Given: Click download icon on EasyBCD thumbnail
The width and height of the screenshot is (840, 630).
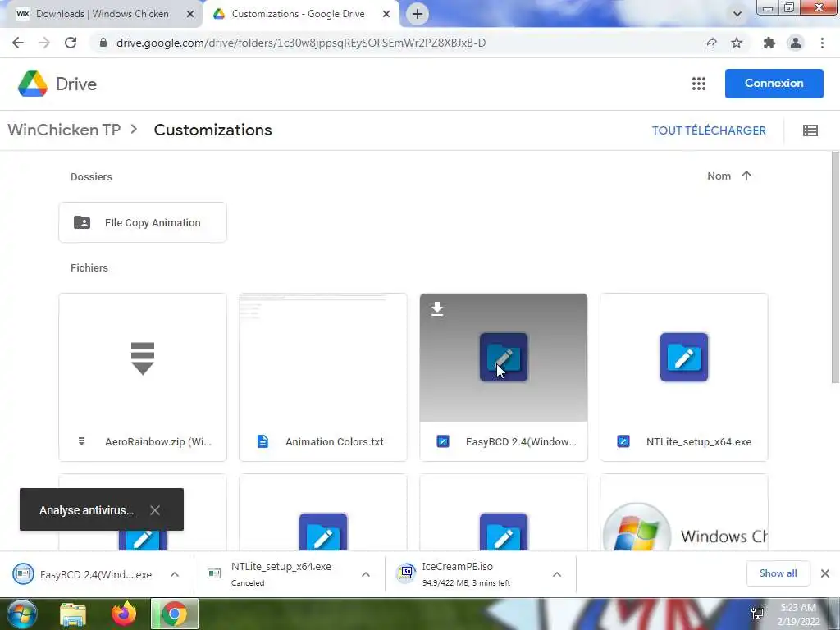Looking at the screenshot, I should [437, 308].
